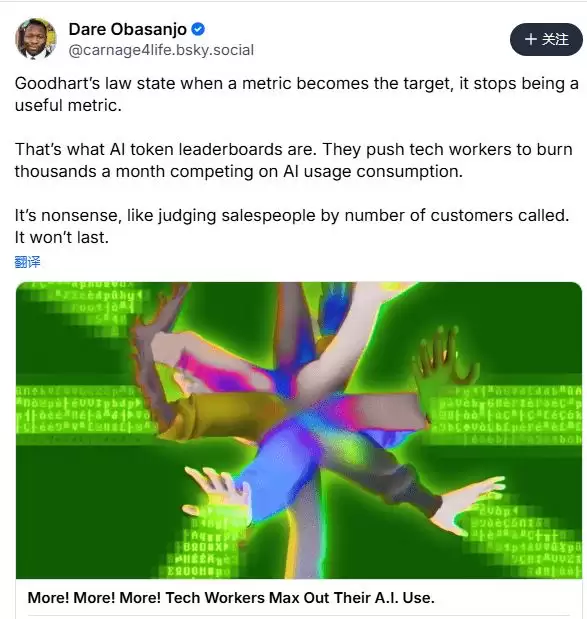Follow the user with the 关注 button
This screenshot has width=587, height=619.
[x=546, y=39]
